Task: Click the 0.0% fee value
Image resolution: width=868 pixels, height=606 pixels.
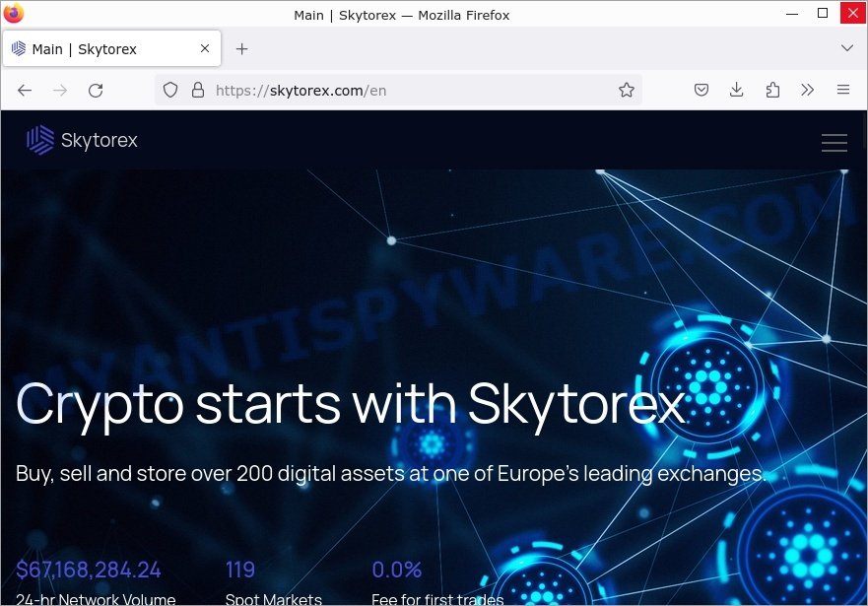Action: 397,570
